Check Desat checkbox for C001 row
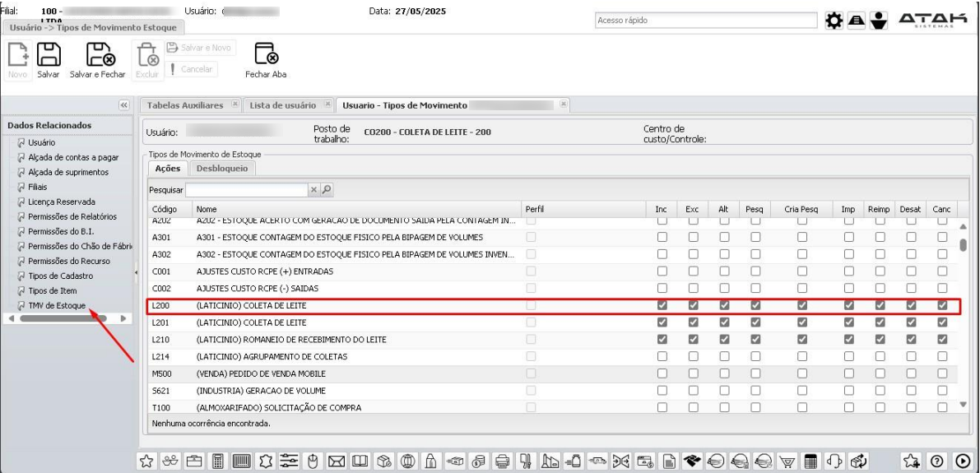The width and height of the screenshot is (980, 473). tap(911, 271)
